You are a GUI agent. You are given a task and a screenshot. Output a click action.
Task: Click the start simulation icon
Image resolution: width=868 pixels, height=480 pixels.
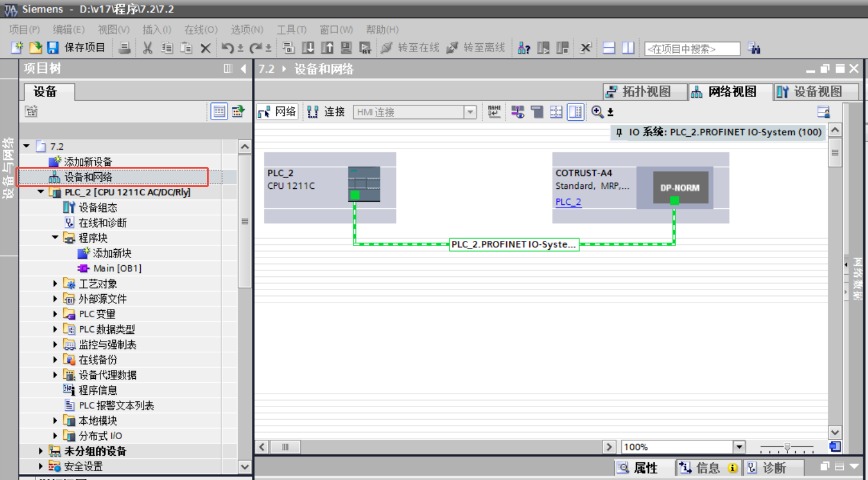[x=346, y=49]
